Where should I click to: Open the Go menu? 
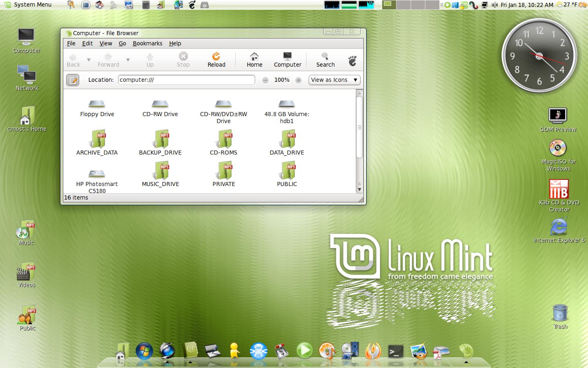click(x=122, y=43)
